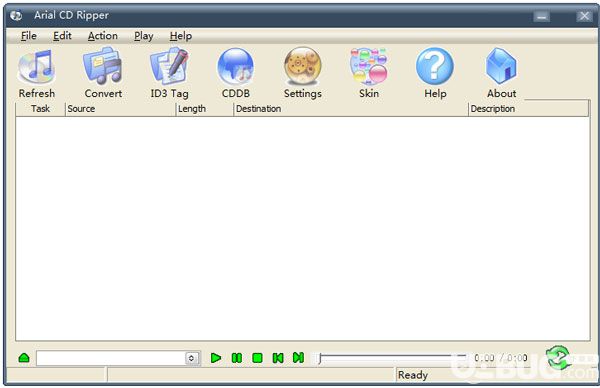Start ripping with the Convert icon
Viewport: 600px width, 388px height.
103,66
